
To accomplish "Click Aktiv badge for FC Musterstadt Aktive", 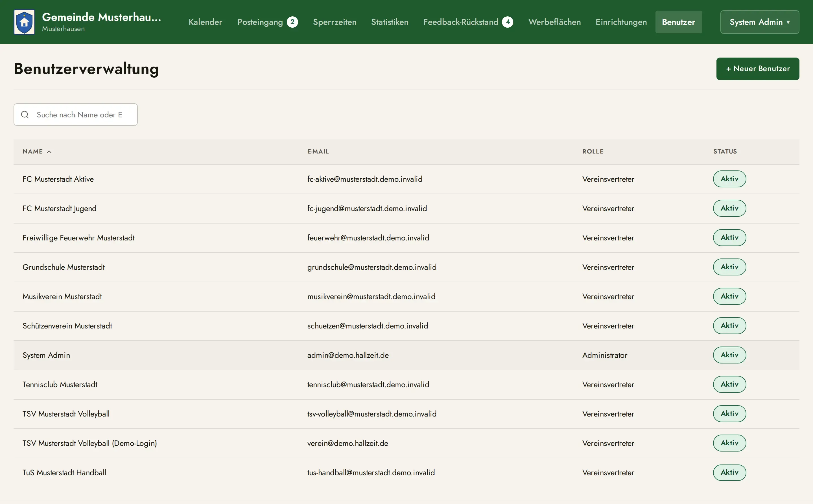I will 729,179.
